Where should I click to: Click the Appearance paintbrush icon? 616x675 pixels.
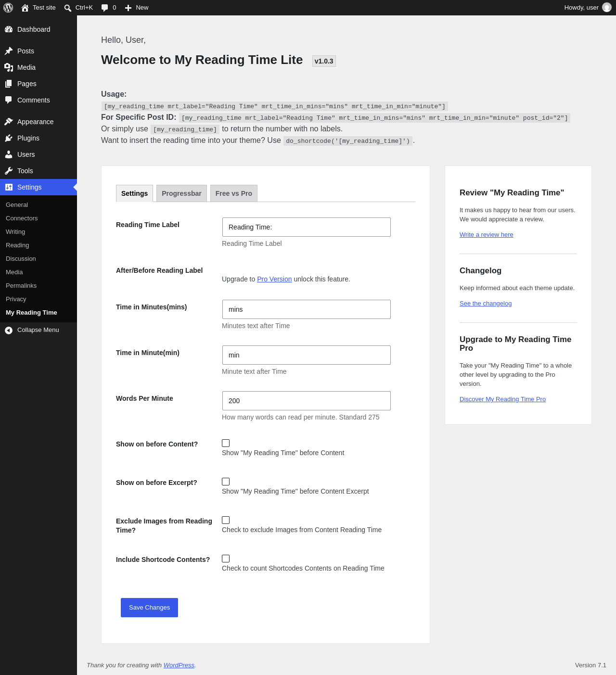(x=9, y=122)
